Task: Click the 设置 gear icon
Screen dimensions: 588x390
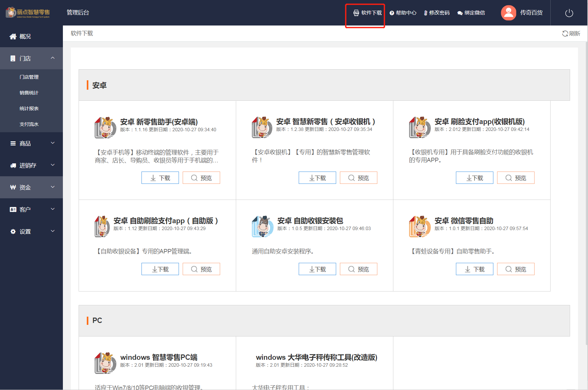Action: tap(13, 232)
